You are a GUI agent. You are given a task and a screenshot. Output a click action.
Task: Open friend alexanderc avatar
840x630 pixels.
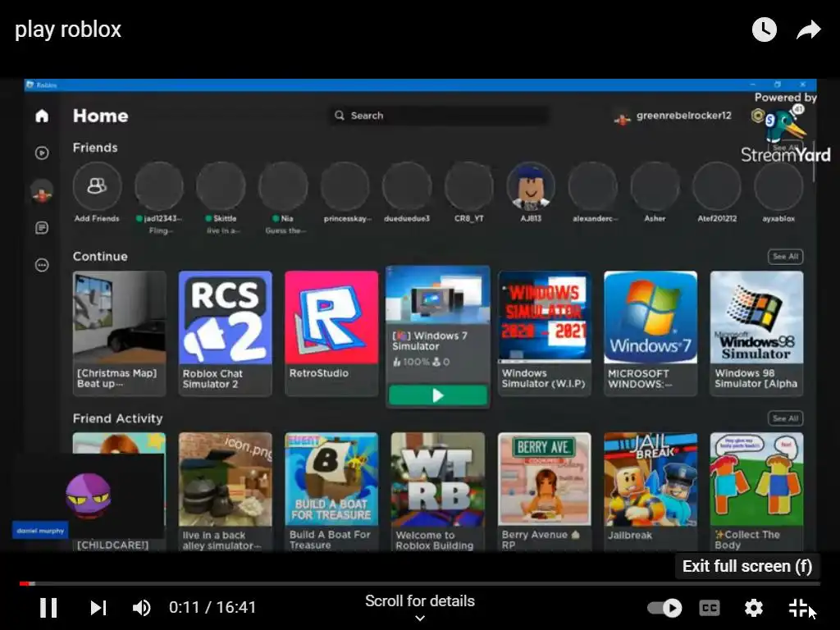click(593, 186)
